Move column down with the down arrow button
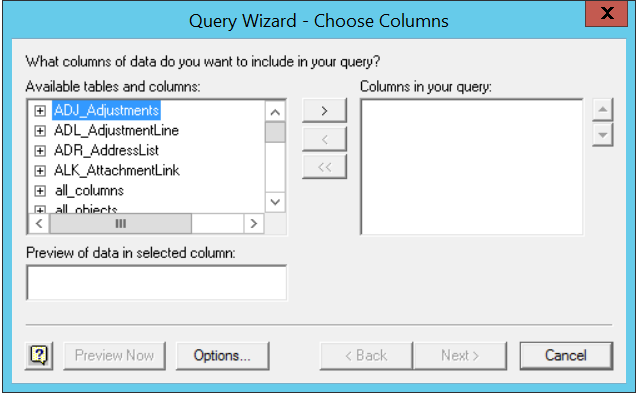 pyautogui.click(x=603, y=135)
